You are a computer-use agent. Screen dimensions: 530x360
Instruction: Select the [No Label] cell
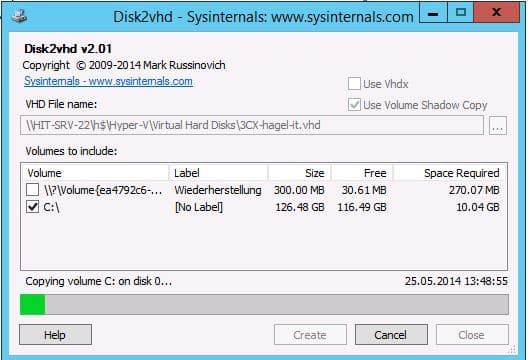[199, 207]
